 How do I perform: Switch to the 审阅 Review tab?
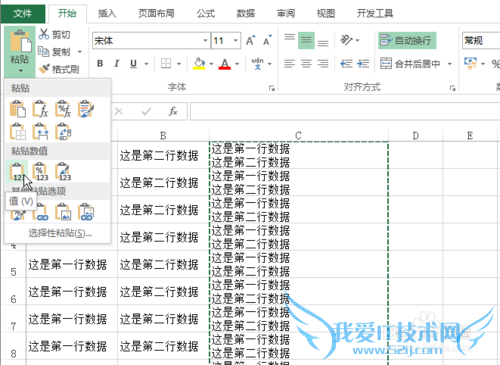[x=286, y=13]
